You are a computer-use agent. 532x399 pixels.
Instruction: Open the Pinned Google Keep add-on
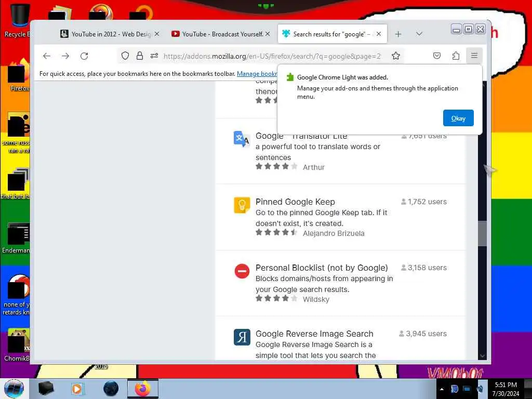click(x=295, y=202)
